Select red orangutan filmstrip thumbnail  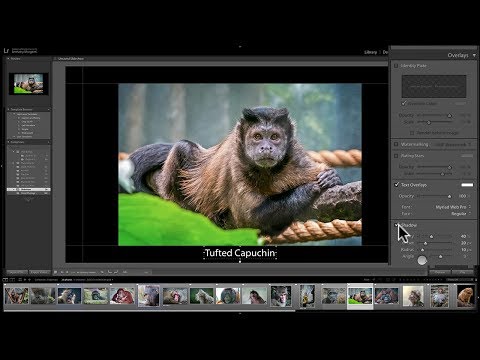pos(122,296)
